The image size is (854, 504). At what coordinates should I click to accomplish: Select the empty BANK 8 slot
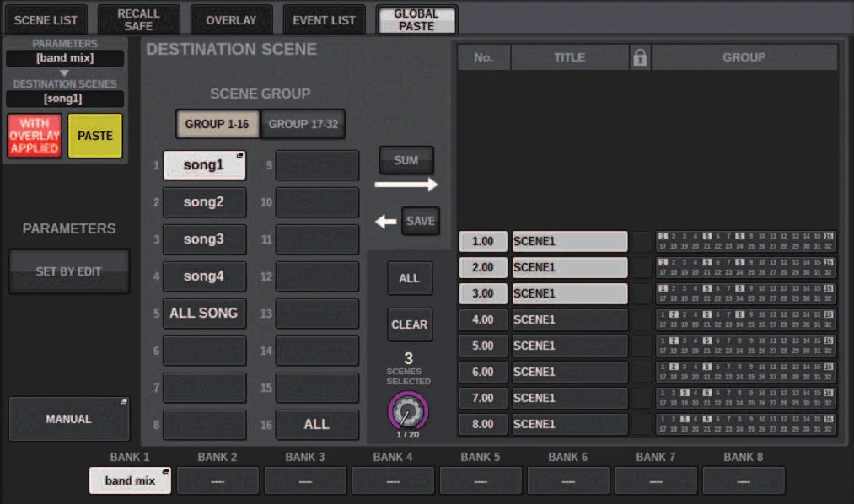(x=744, y=480)
